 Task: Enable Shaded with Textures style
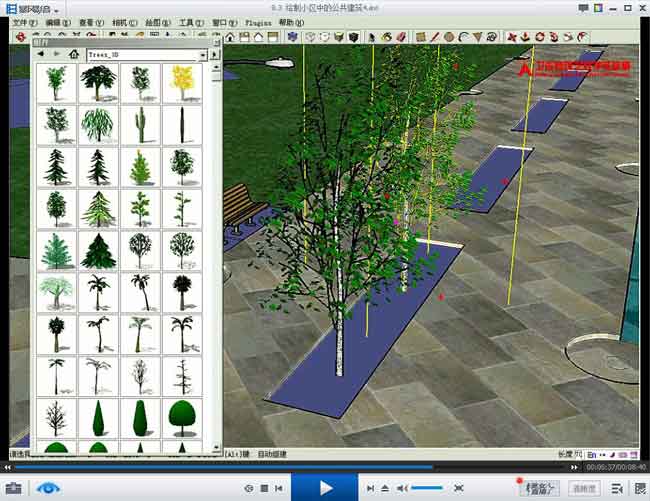353,37
